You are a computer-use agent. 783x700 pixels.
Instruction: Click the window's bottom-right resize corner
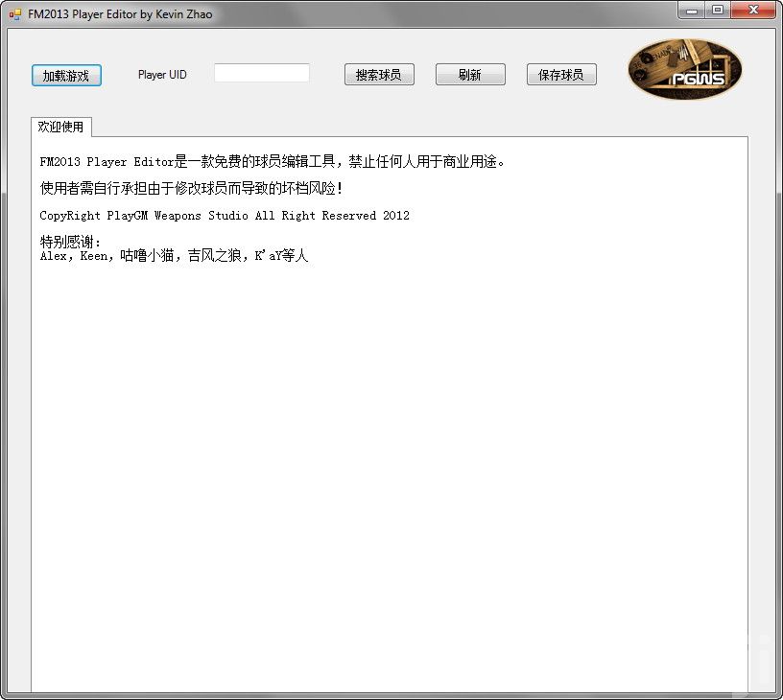tap(777, 694)
